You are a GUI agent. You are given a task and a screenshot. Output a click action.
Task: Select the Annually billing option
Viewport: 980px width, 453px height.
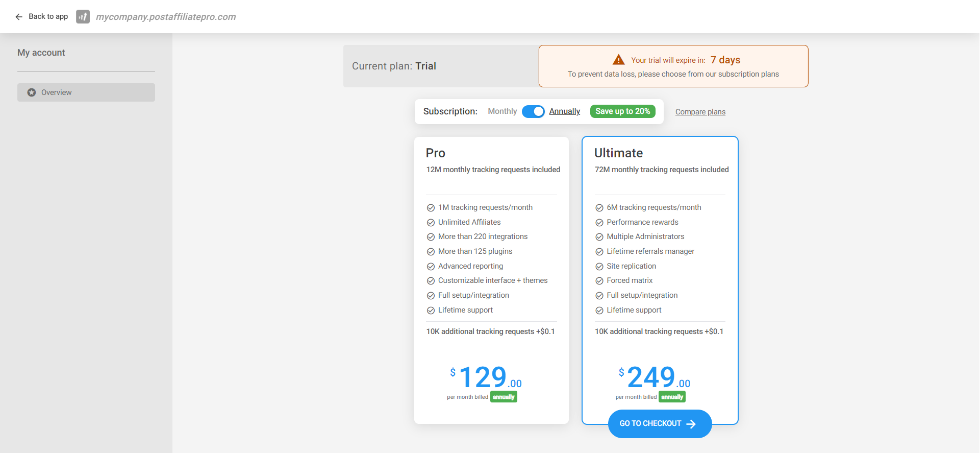click(564, 111)
